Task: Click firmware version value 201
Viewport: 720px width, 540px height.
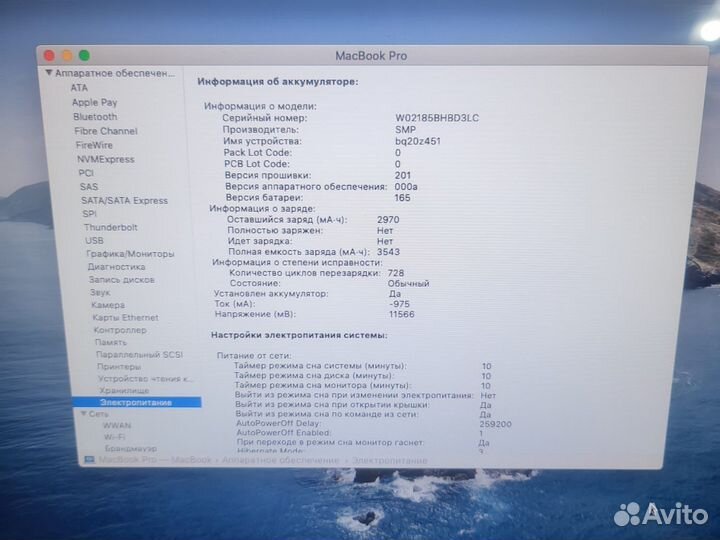Action: coord(403,175)
